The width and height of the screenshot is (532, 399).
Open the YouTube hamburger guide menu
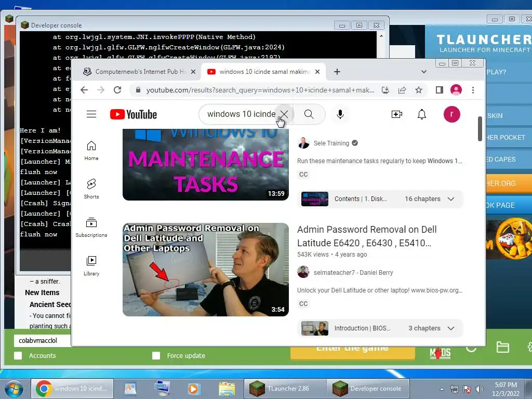tap(91, 114)
